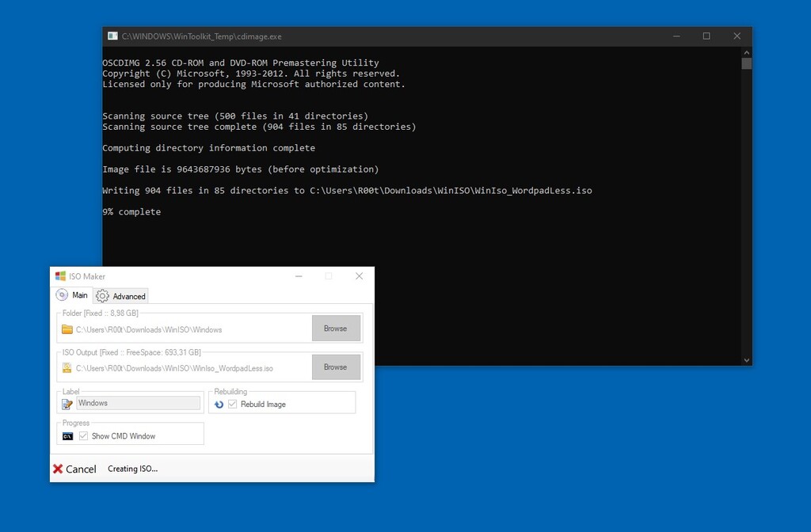Click the pencil icon in the Label section
Screen dimensions: 811x532
click(x=67, y=403)
